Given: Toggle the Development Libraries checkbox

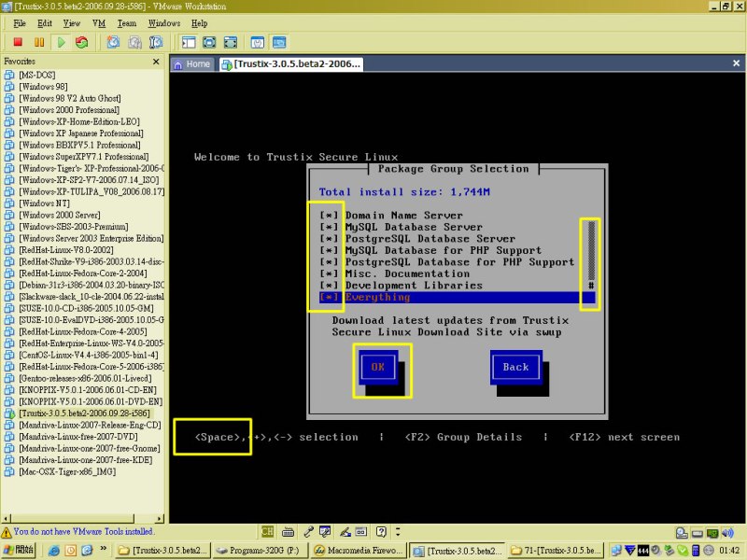Looking at the screenshot, I should click(329, 286).
